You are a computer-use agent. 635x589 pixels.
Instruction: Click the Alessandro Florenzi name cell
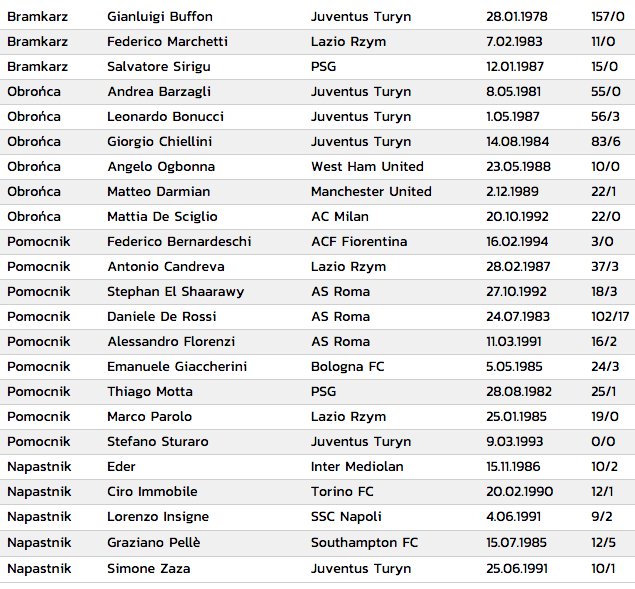tap(171, 342)
